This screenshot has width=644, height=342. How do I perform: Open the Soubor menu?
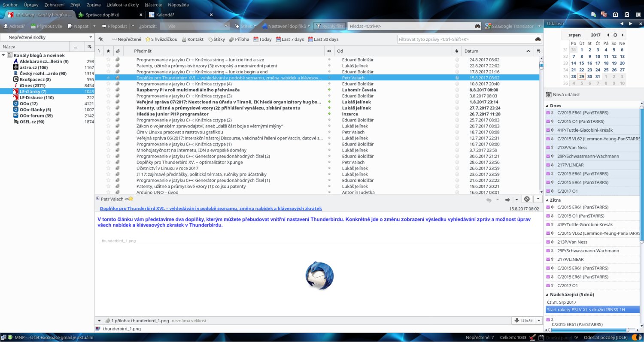10,5
